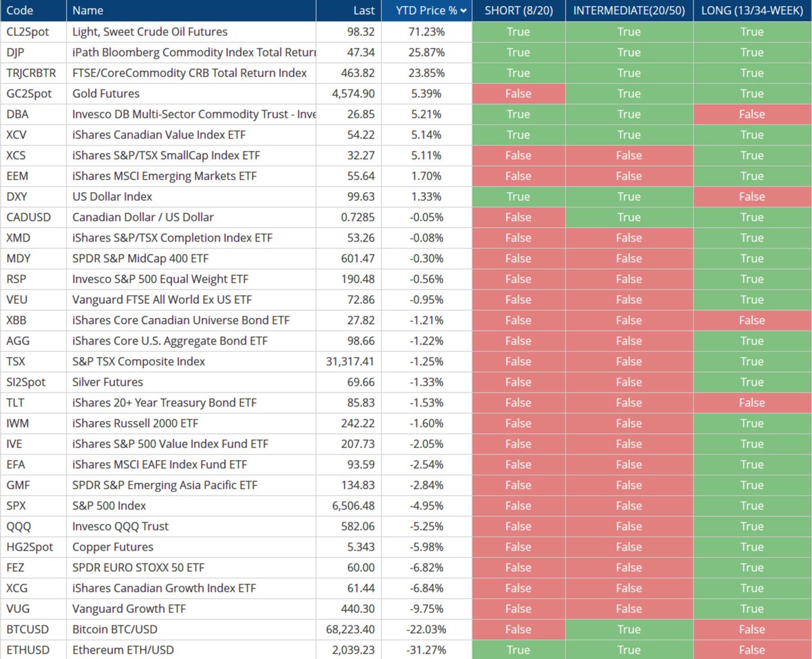The height and width of the screenshot is (659, 812).
Task: Select the XCV code cell
Action: click(x=33, y=135)
